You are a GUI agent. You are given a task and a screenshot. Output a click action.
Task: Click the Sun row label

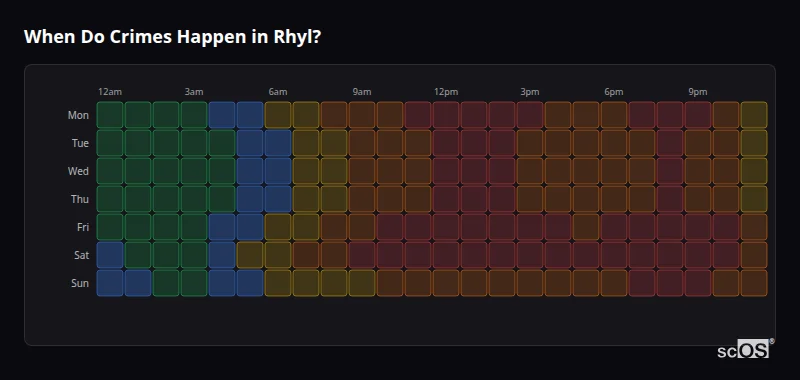(80, 284)
